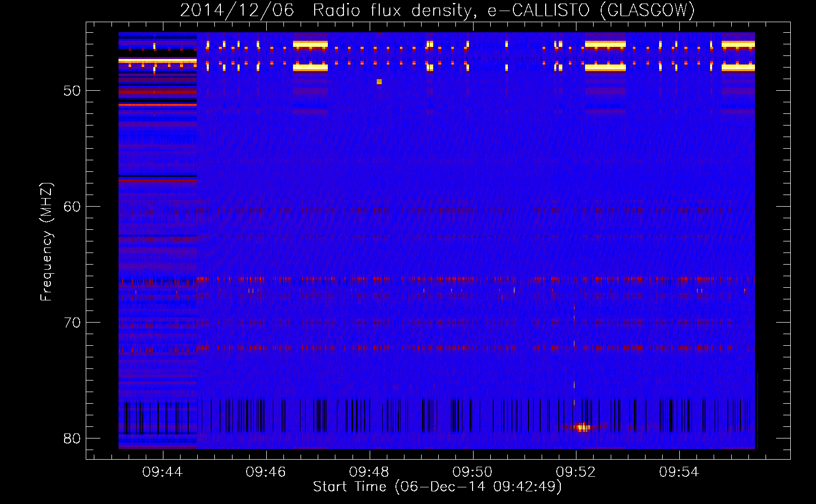The image size is (816, 504).
Task: Click the 09:48 time tick label
Action: click(x=369, y=472)
